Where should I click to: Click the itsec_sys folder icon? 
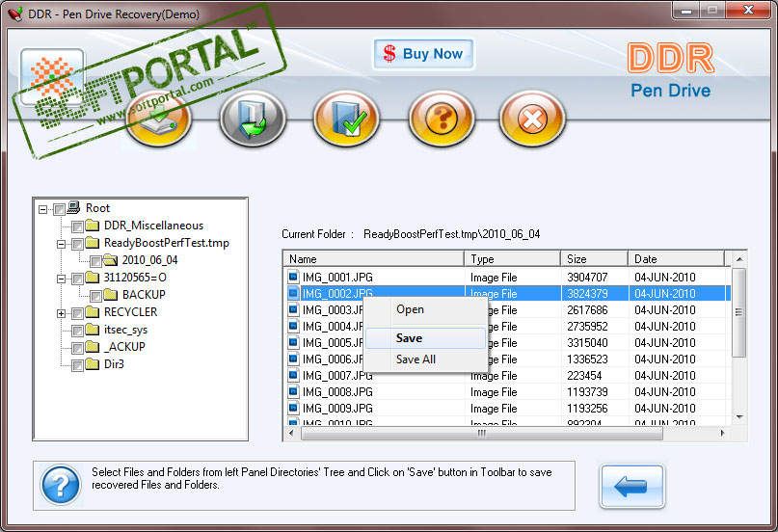[x=93, y=330]
